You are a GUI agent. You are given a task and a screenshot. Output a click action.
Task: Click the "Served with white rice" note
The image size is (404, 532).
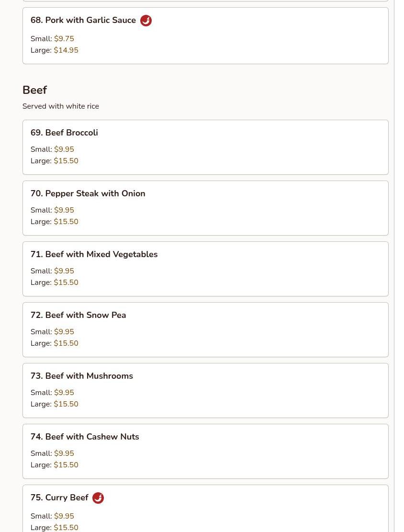pos(61,106)
